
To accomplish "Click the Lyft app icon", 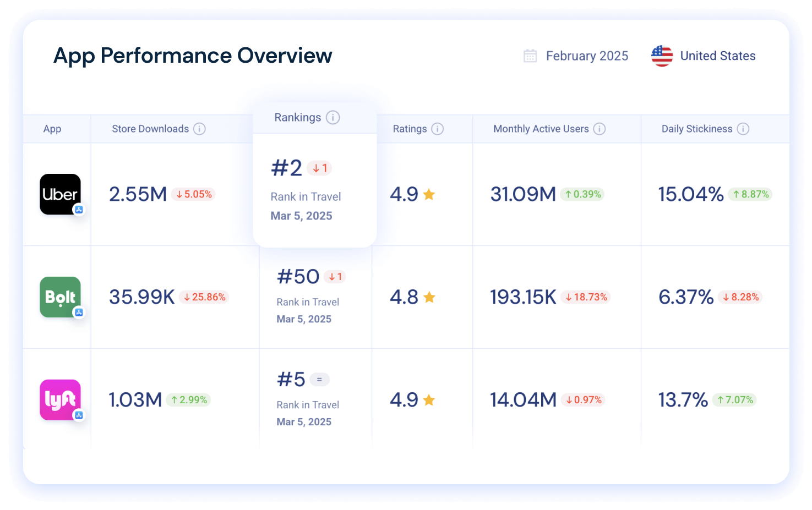I will pos(60,400).
